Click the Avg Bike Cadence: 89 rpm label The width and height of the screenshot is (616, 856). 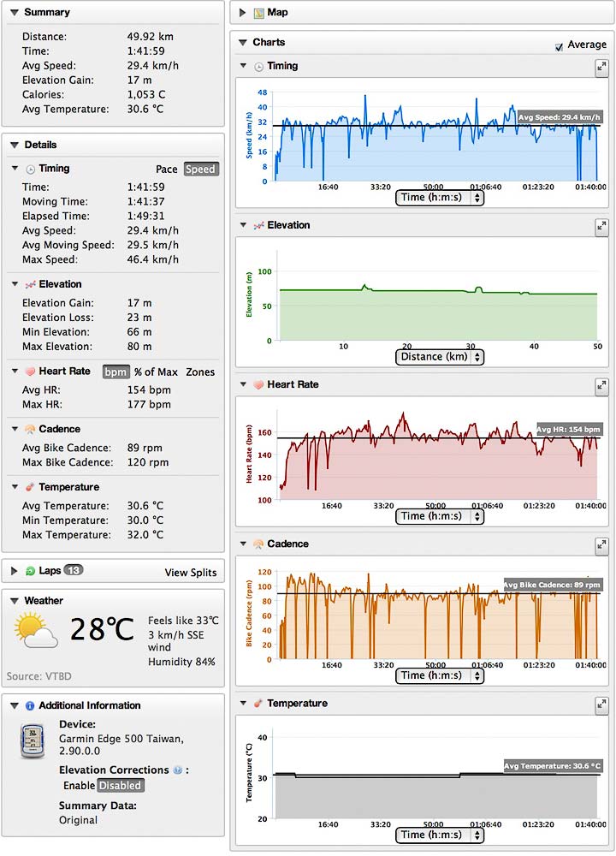point(552,585)
